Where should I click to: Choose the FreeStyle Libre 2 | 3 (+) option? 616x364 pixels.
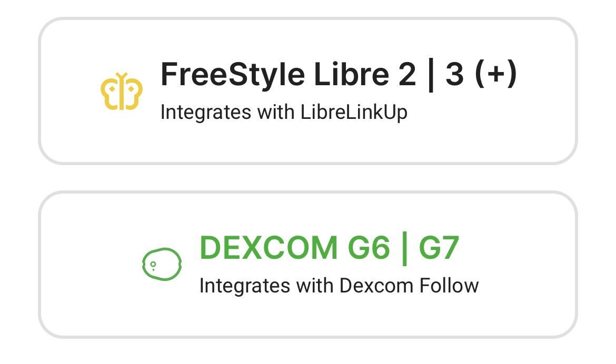308,91
